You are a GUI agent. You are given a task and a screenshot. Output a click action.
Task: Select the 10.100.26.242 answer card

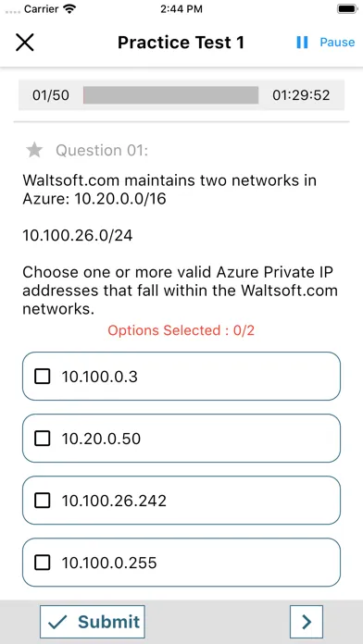point(181,501)
